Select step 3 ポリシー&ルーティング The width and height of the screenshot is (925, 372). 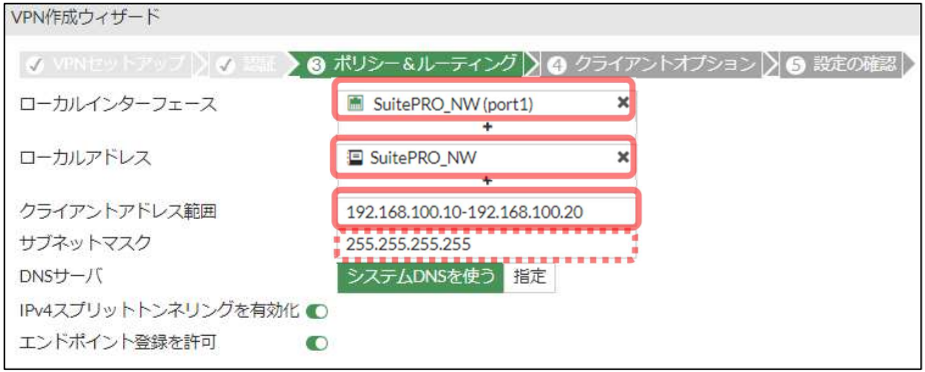point(412,64)
